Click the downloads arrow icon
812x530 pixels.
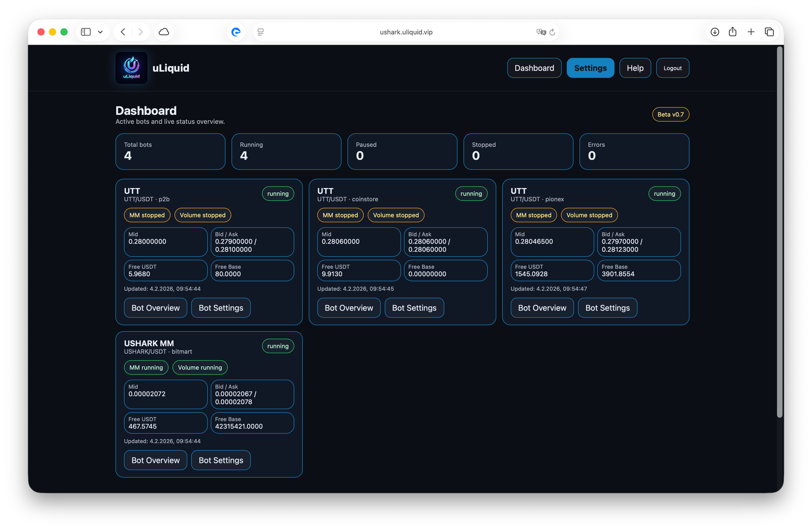[715, 31]
